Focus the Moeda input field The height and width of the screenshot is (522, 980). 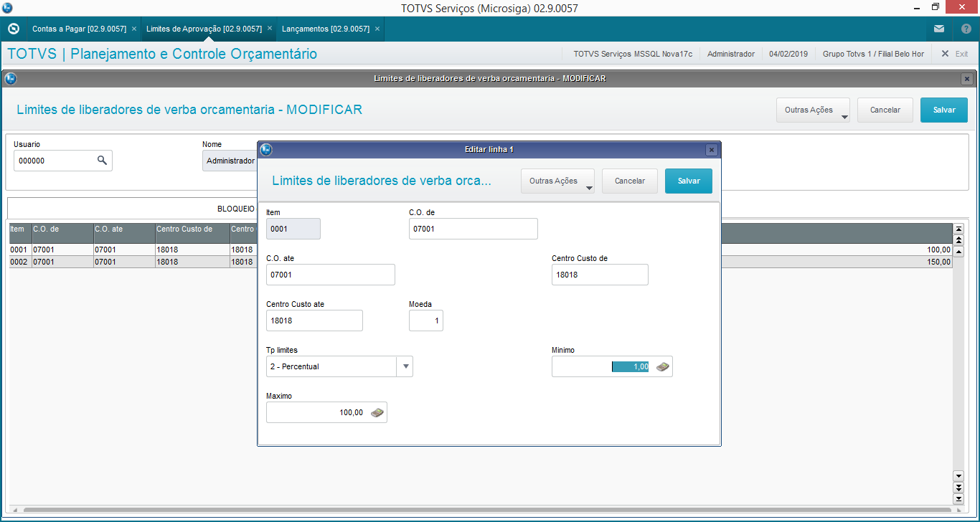[x=426, y=321]
